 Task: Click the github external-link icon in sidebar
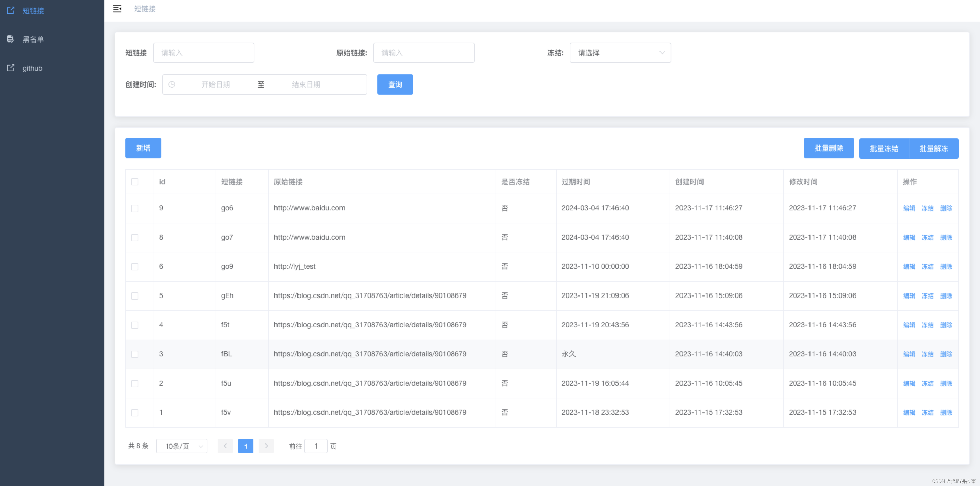point(11,68)
